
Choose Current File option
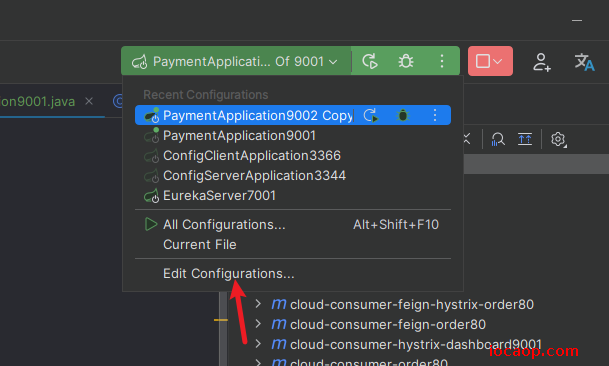[292, 244]
